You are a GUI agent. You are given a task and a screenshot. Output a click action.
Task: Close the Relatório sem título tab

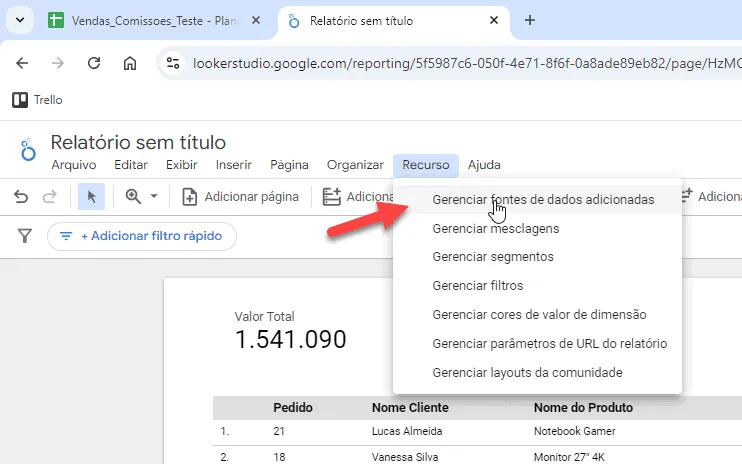pos(494,20)
